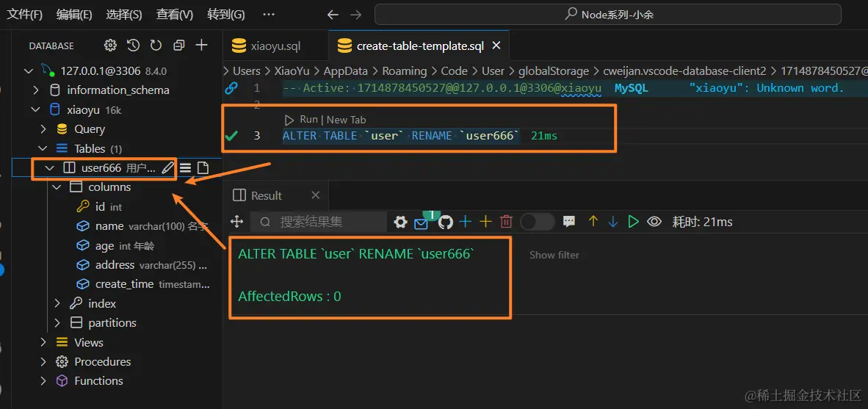
Task: Click the New Tab code lens link
Action: click(347, 120)
